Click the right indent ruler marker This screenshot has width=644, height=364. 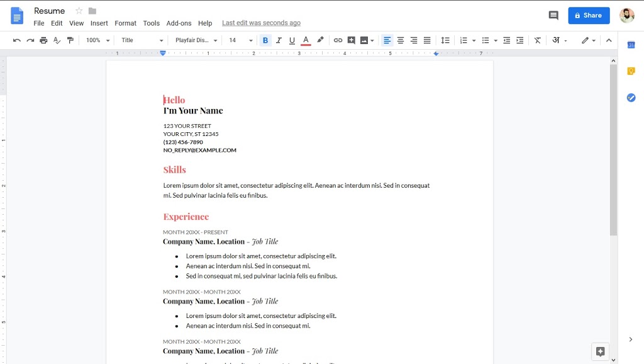(x=436, y=54)
